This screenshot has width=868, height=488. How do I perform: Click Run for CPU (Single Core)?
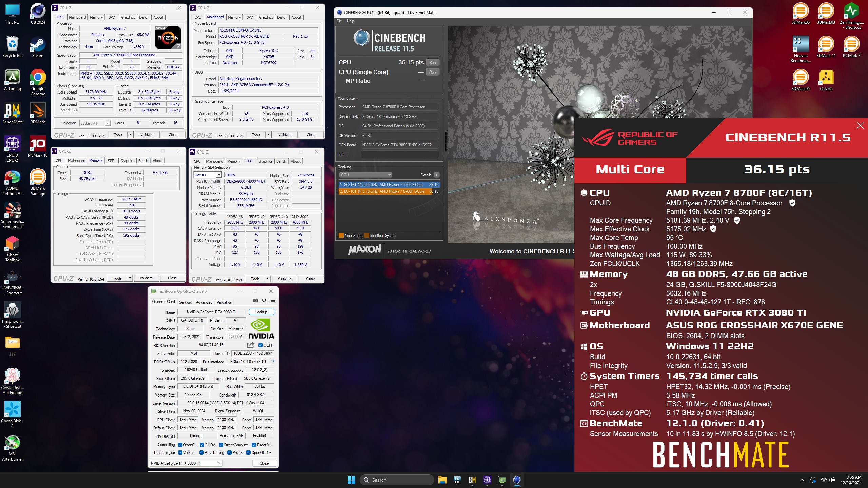(432, 72)
